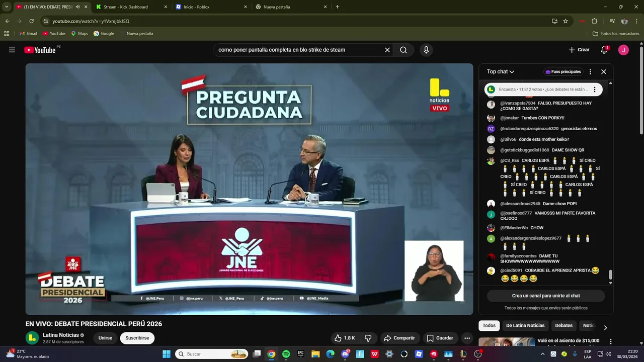Open the chat options three-dot menu
The height and width of the screenshot is (362, 644).
(590, 71)
